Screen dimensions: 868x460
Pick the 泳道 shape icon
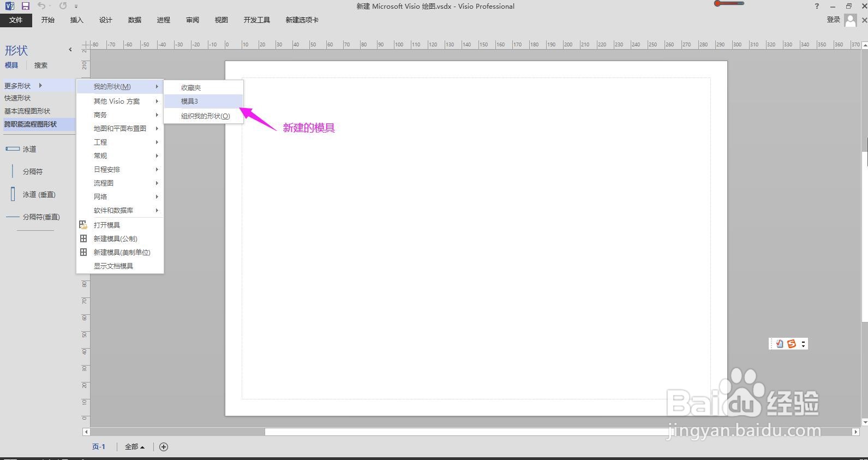coord(12,148)
